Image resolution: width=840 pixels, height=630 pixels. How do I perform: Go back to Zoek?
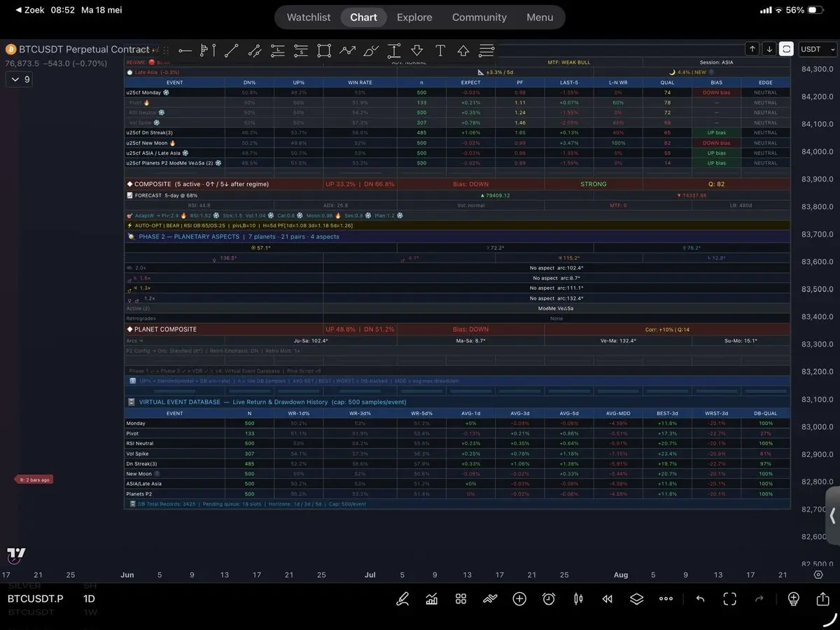pos(30,10)
